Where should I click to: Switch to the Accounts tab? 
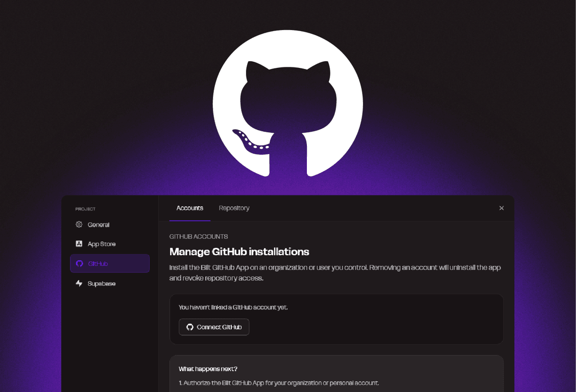[x=190, y=208]
